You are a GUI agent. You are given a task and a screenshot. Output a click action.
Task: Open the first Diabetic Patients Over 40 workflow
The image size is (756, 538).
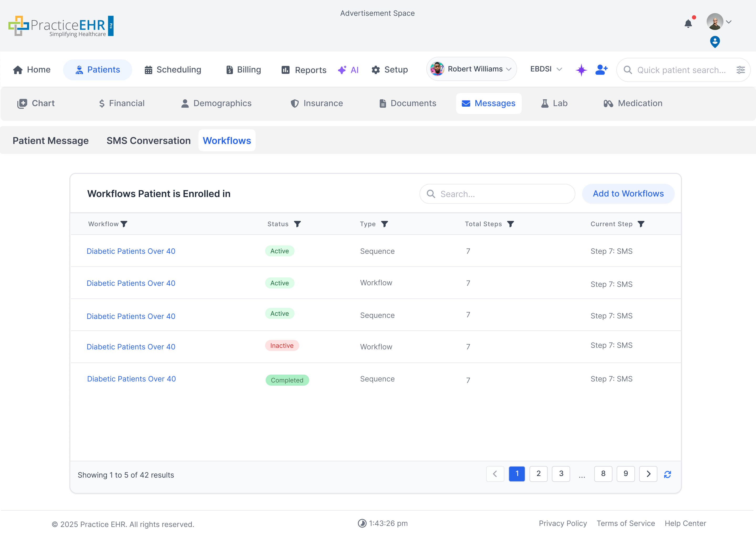pyautogui.click(x=131, y=251)
